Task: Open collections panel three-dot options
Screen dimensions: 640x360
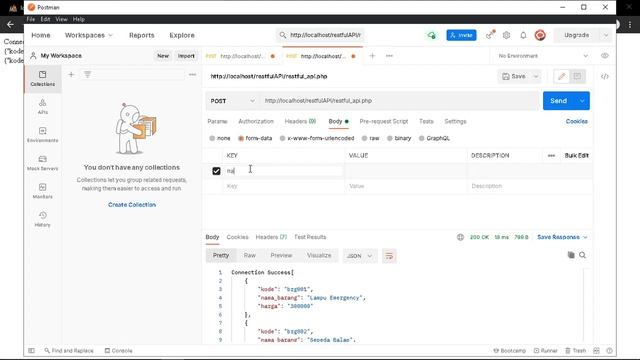Action: [x=192, y=74]
